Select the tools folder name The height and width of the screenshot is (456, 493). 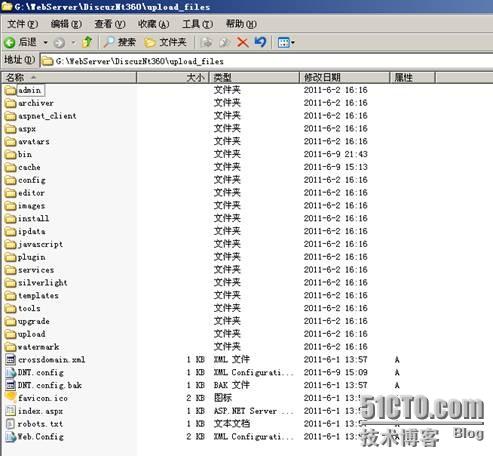coord(29,308)
